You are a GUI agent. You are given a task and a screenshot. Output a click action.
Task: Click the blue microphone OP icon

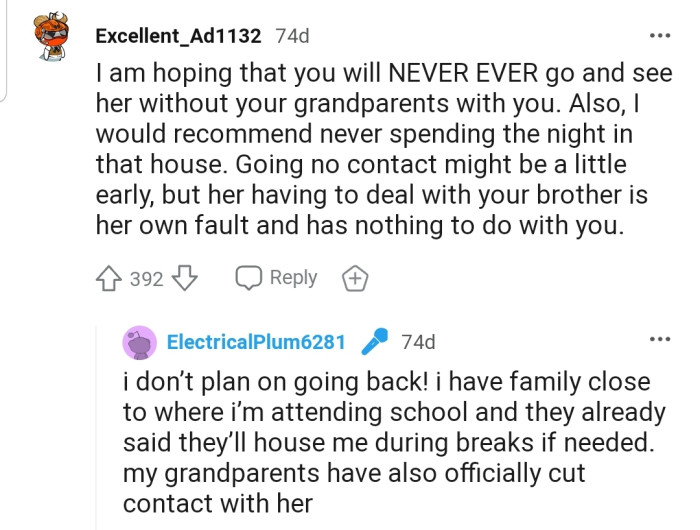tap(374, 342)
